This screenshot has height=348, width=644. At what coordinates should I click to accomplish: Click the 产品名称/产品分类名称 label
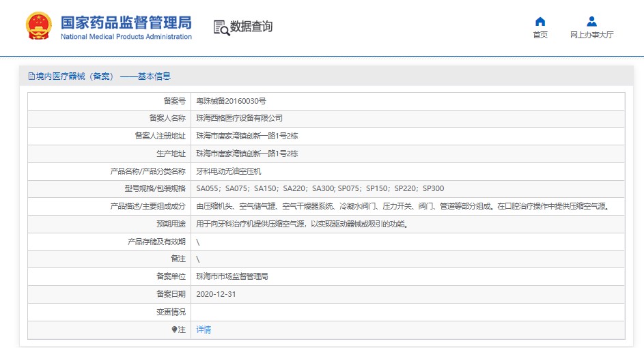(x=148, y=171)
